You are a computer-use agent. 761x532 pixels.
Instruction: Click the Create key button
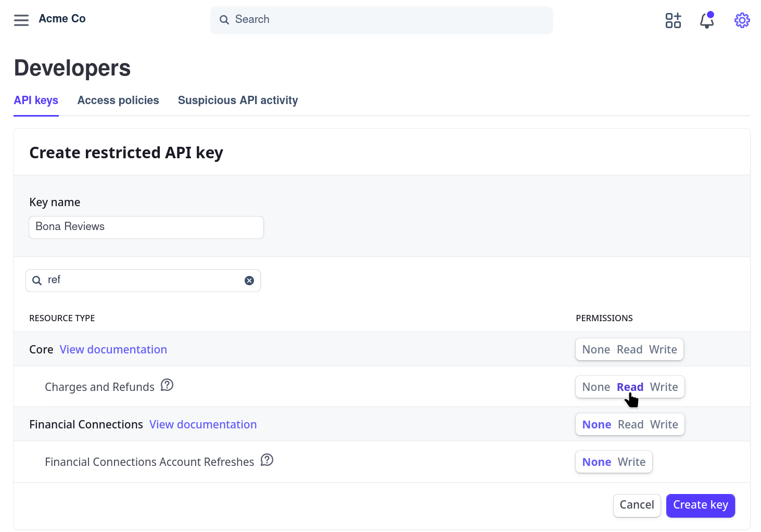click(x=701, y=505)
